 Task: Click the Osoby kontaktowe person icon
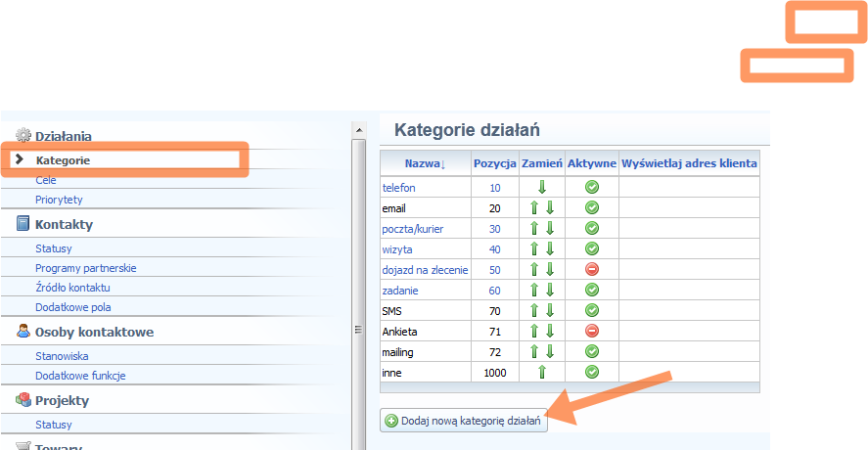[x=23, y=332]
